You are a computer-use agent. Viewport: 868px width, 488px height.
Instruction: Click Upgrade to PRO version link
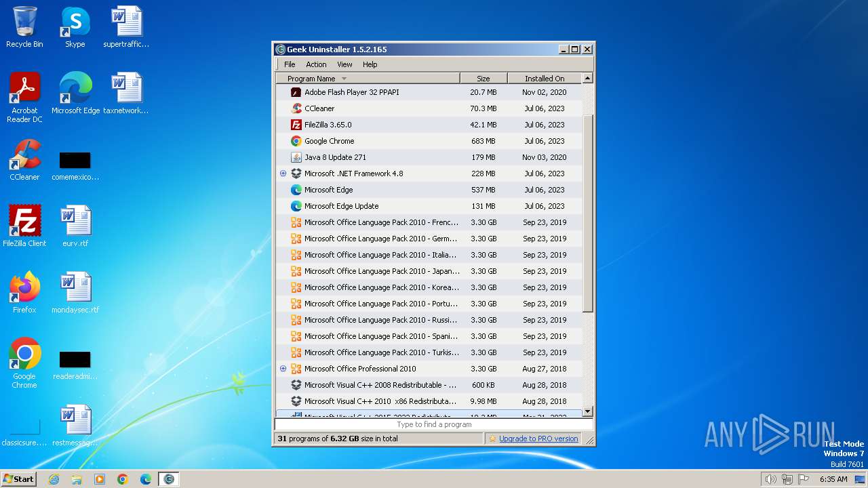pyautogui.click(x=538, y=439)
